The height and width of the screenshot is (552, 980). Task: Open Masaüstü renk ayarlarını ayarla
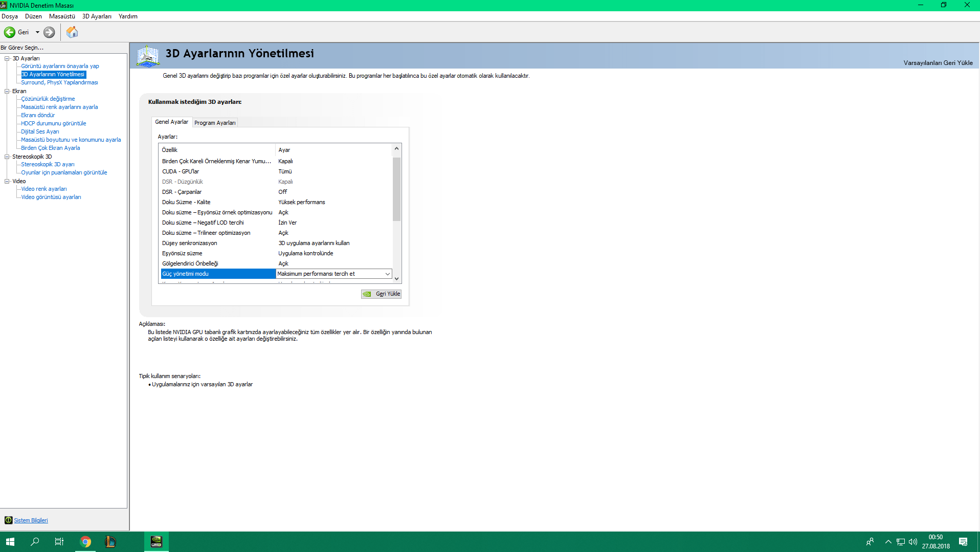tap(59, 107)
